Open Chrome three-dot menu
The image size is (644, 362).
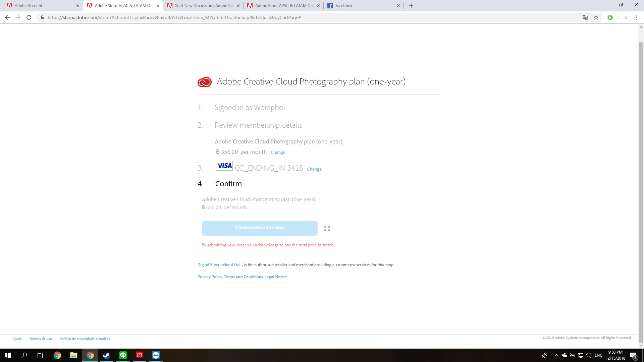(637, 17)
